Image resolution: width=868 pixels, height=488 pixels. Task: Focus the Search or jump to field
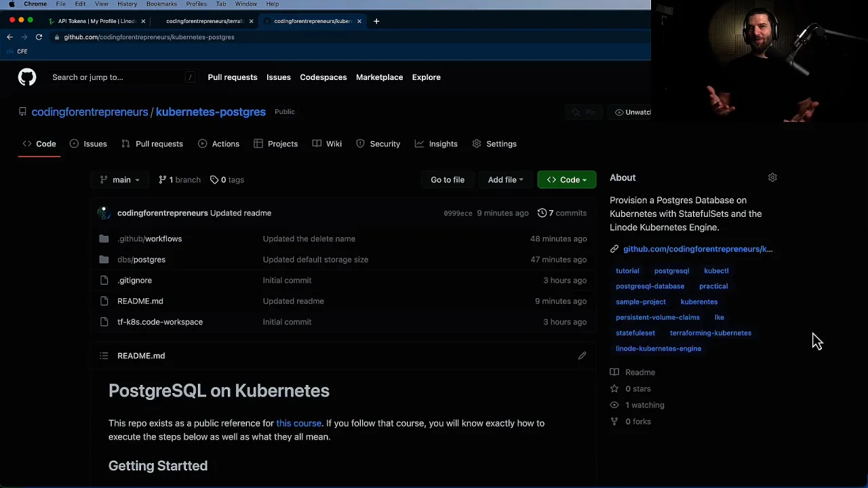pyautogui.click(x=122, y=77)
